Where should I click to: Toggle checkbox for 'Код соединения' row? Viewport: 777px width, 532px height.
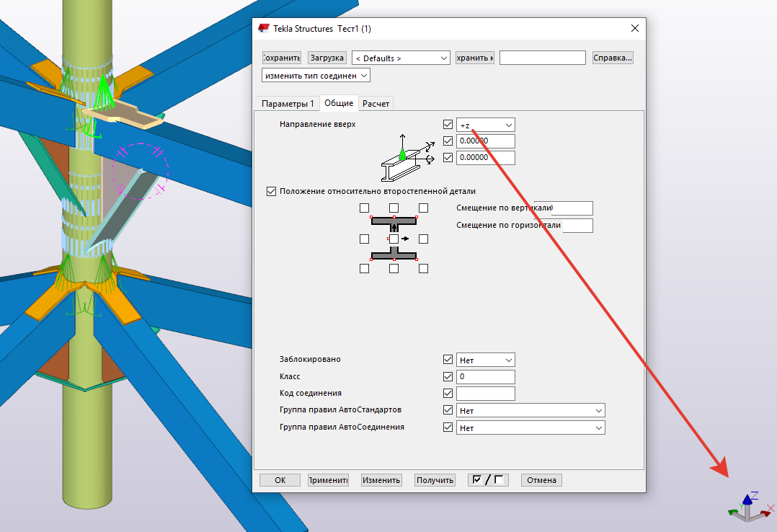coord(448,393)
